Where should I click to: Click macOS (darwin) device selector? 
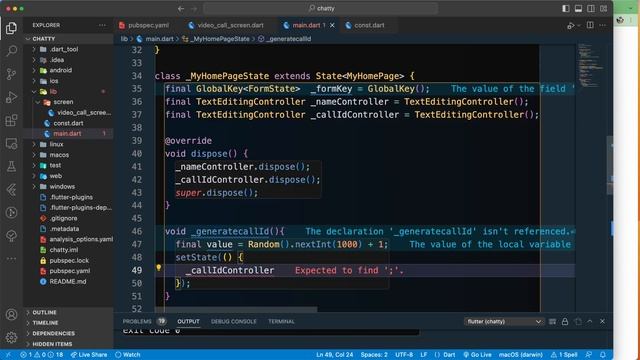(x=520, y=355)
